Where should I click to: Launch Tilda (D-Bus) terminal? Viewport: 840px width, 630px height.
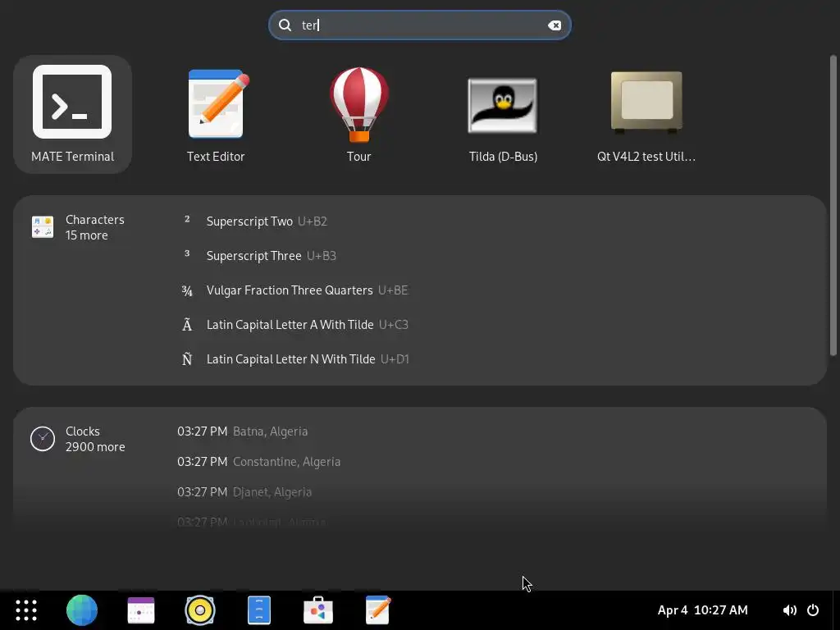503,114
